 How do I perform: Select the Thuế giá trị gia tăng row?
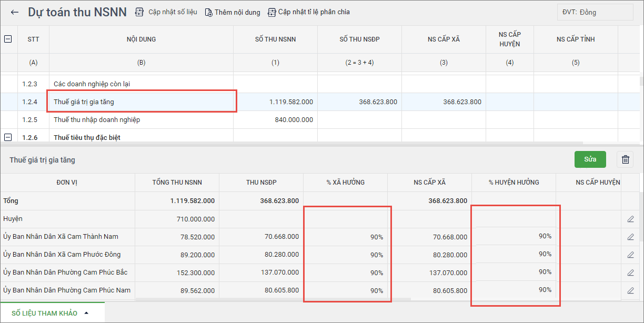coord(142,102)
